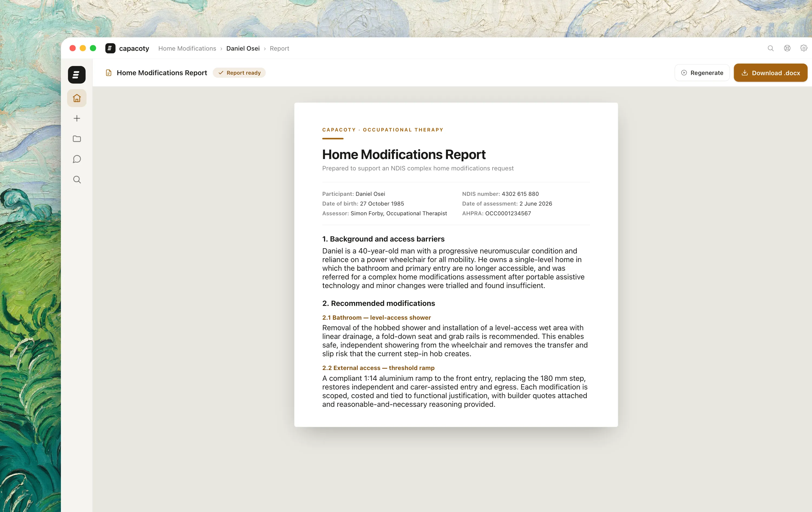
Task: Click the NDIS number 4302 615 880
Action: (x=500, y=194)
